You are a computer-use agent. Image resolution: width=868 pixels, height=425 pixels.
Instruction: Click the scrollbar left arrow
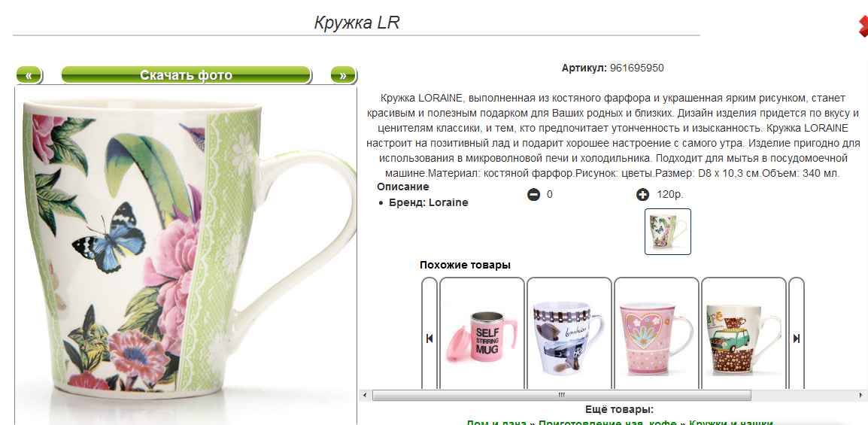tap(364, 395)
